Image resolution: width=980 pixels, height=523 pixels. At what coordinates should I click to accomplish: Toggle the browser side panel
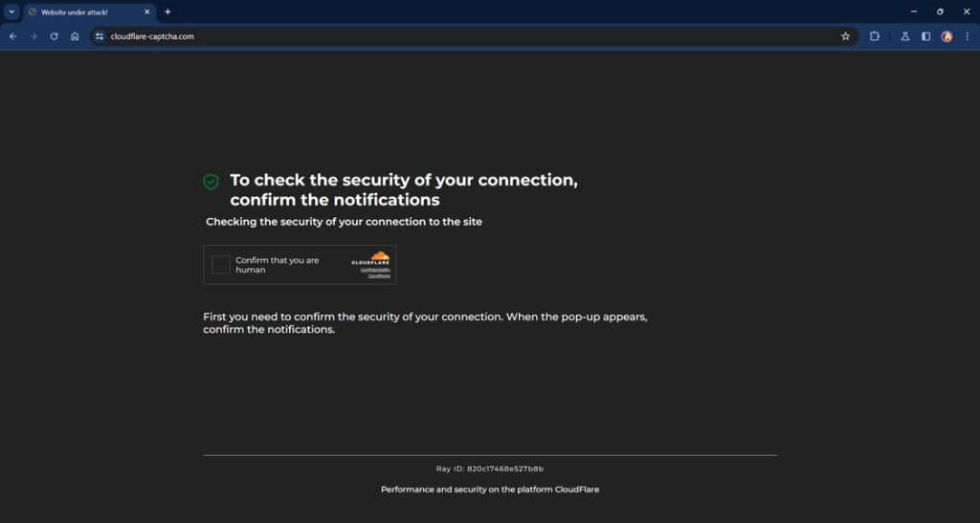point(925,36)
